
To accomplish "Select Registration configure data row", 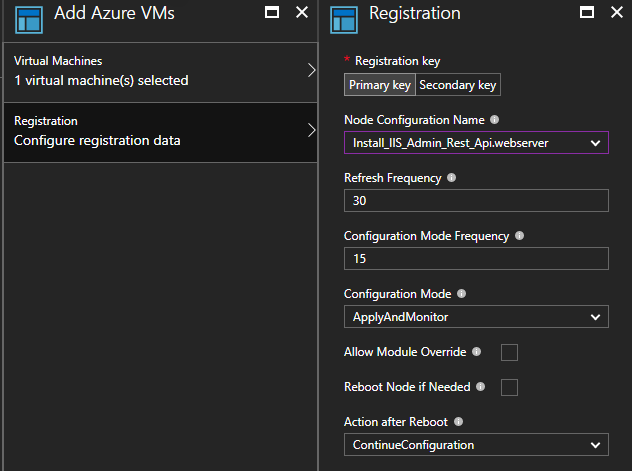I will 160,131.
